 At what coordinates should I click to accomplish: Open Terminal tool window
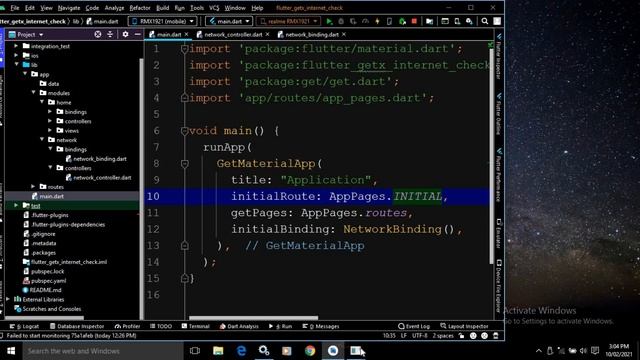coord(196,326)
